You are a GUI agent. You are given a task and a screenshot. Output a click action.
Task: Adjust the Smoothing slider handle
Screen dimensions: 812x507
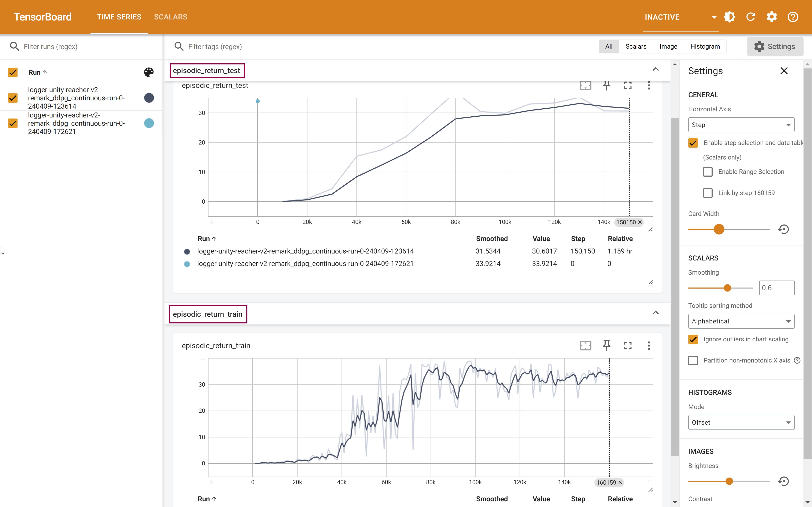727,288
